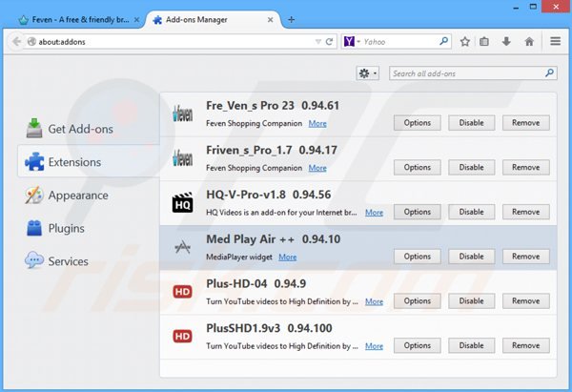Open the Downloads arrow icon
This screenshot has width=572, height=392.
(506, 42)
